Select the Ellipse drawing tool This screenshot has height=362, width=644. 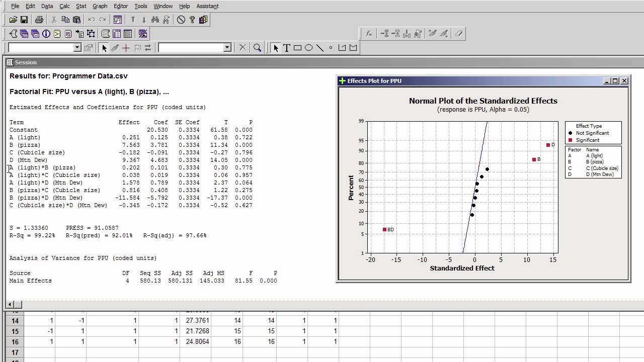[308, 48]
